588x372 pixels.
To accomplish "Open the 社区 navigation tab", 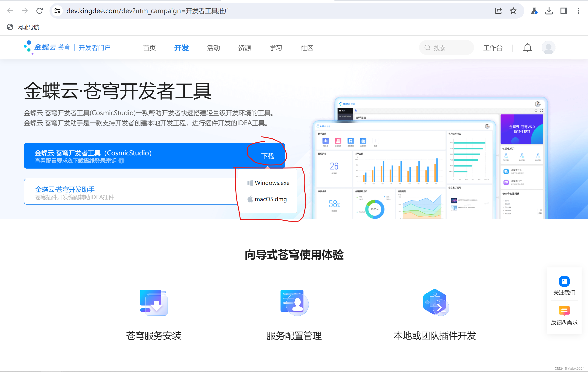I will [x=307, y=48].
